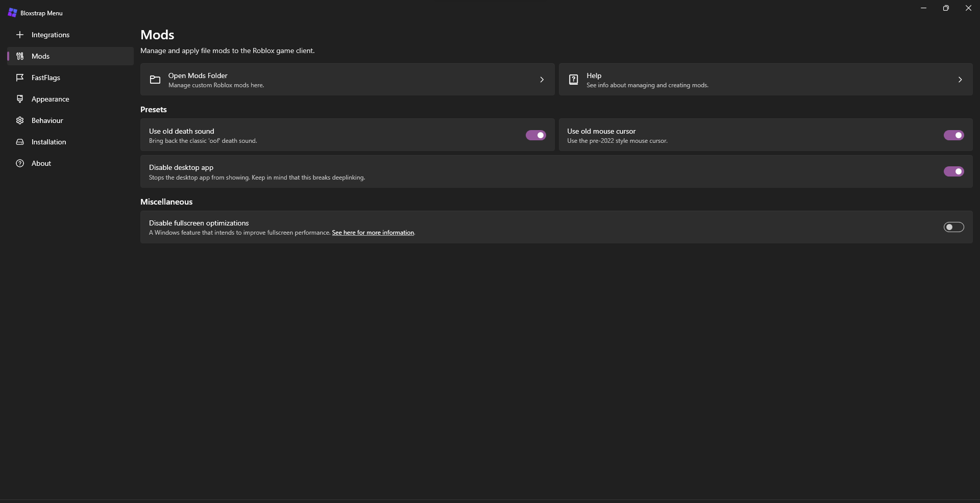The width and height of the screenshot is (980, 503).
Task: Click the Integrations plus icon
Action: pos(20,34)
